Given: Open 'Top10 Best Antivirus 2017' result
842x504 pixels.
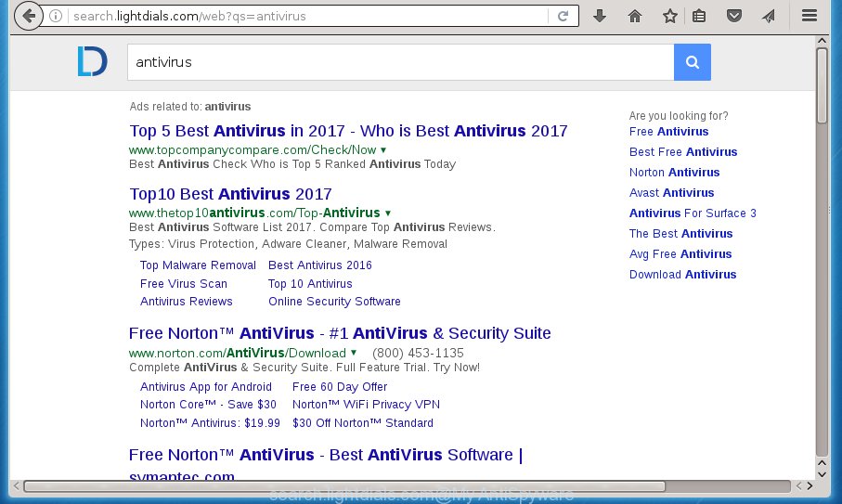Looking at the screenshot, I should pos(230,194).
